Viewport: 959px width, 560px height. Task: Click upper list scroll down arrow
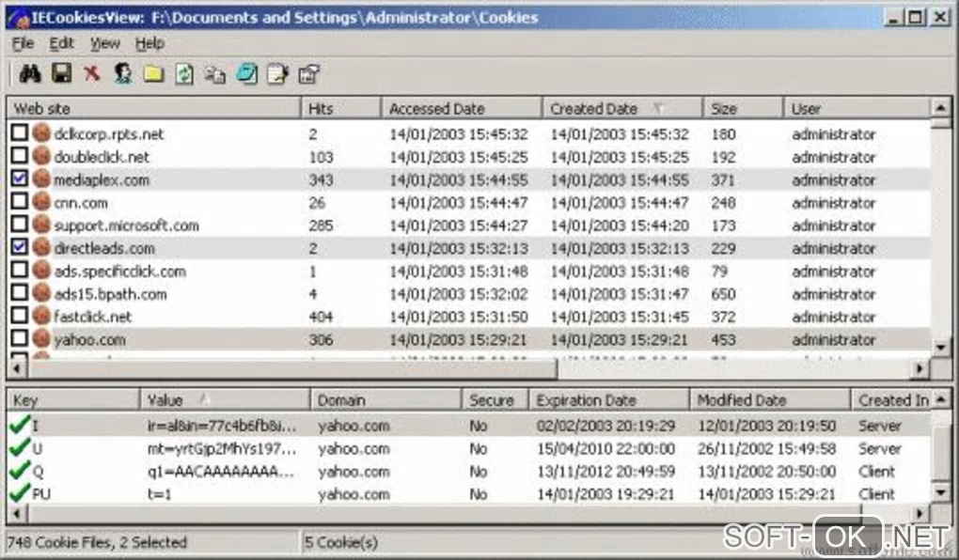tap(941, 347)
